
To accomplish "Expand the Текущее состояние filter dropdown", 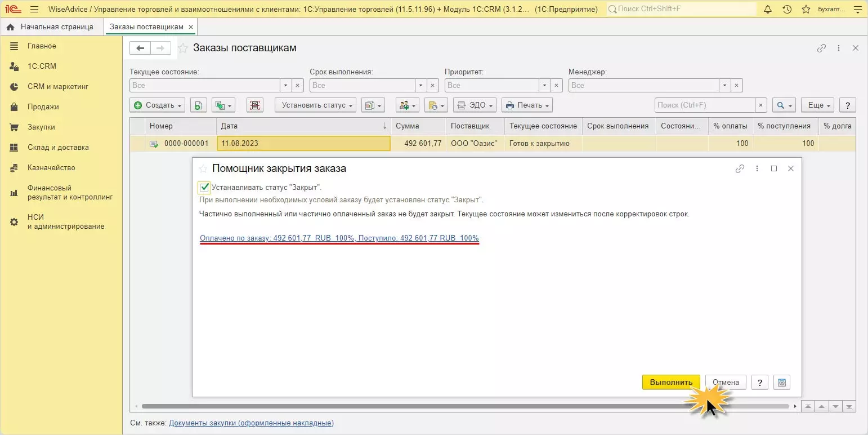I will [285, 86].
